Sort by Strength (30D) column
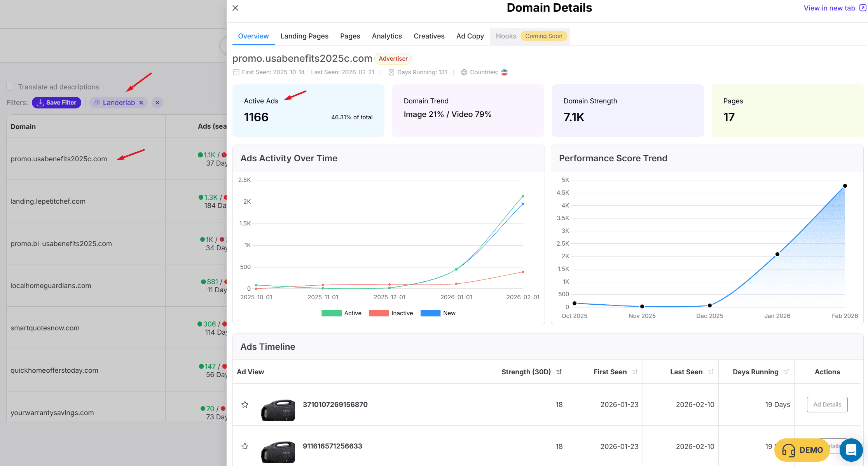Image resolution: width=868 pixels, height=466 pixels. (x=559, y=372)
